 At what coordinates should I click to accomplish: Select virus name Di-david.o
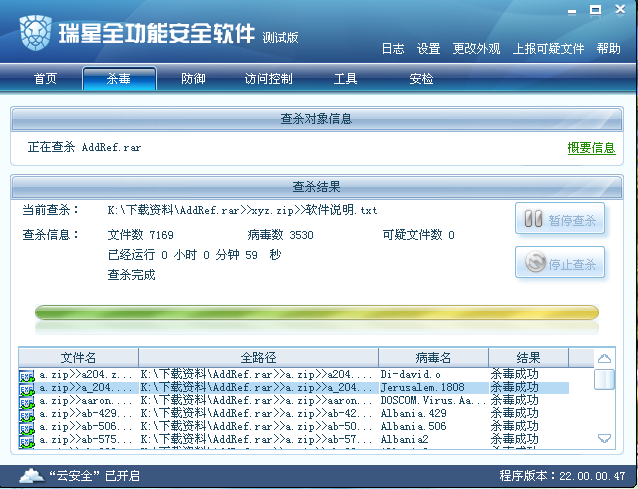(x=410, y=374)
